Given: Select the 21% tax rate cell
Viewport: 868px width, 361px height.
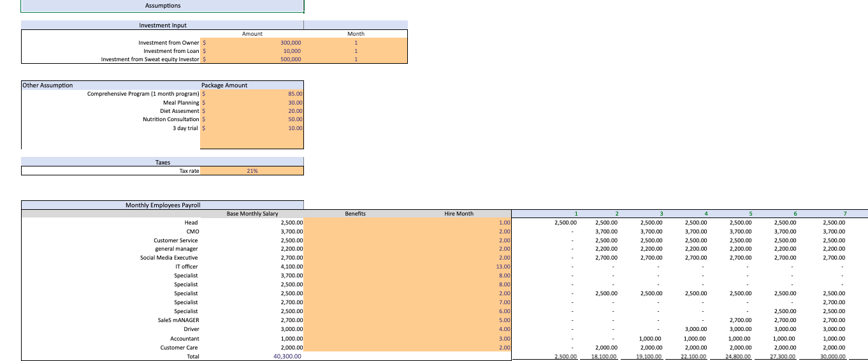Looking at the screenshot, I should (252, 171).
